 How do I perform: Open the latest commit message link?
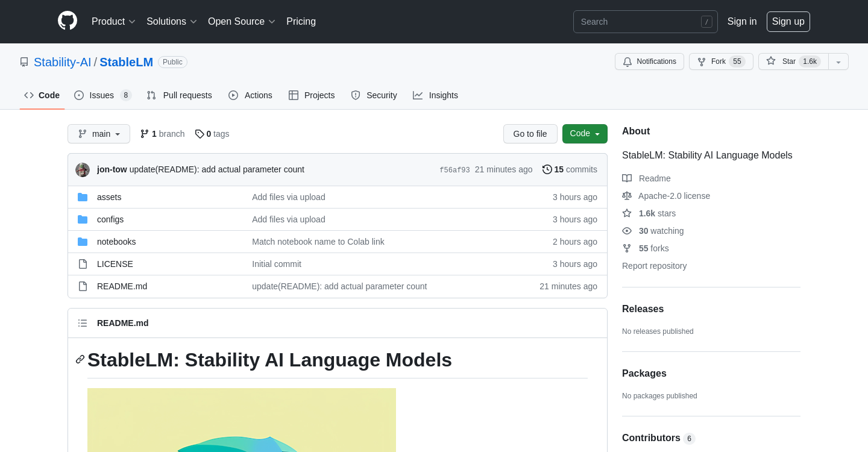[x=217, y=169]
